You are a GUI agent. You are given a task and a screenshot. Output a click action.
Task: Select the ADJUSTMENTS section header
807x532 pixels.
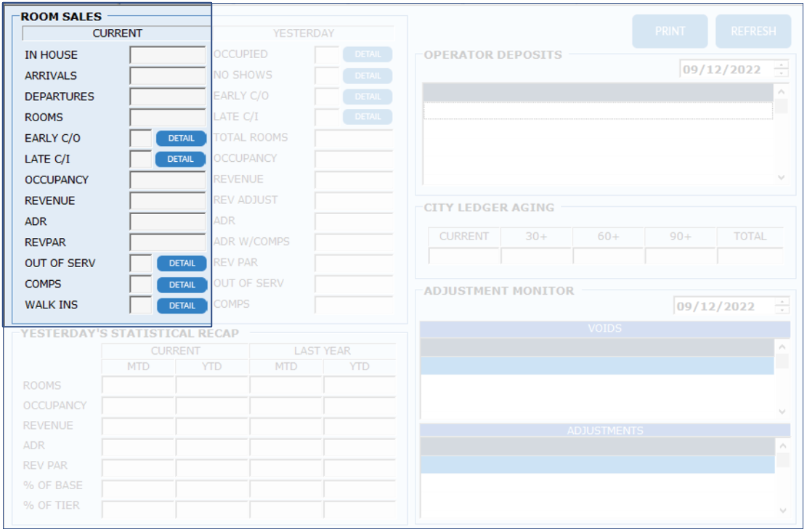tap(604, 430)
